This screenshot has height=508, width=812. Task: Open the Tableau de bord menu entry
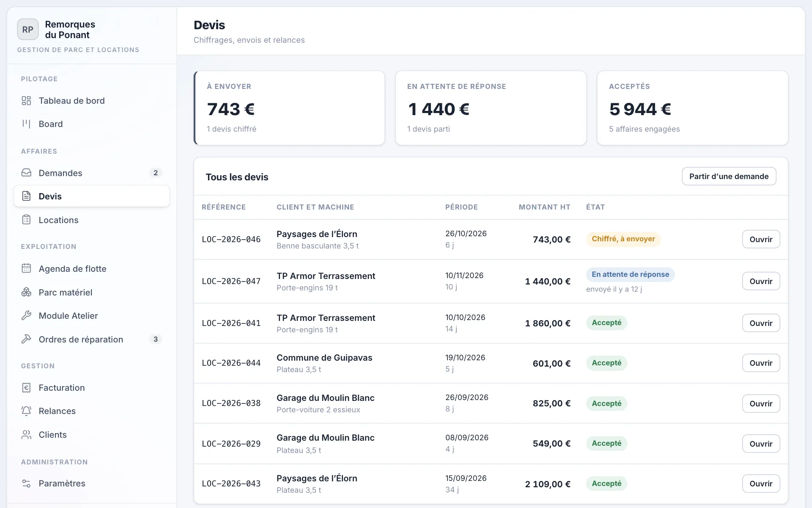(92, 101)
